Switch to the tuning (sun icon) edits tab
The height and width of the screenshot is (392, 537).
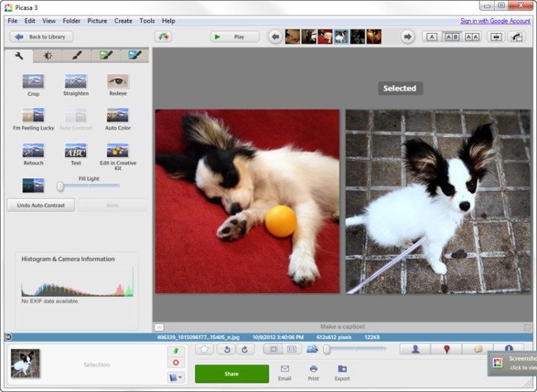click(x=48, y=56)
